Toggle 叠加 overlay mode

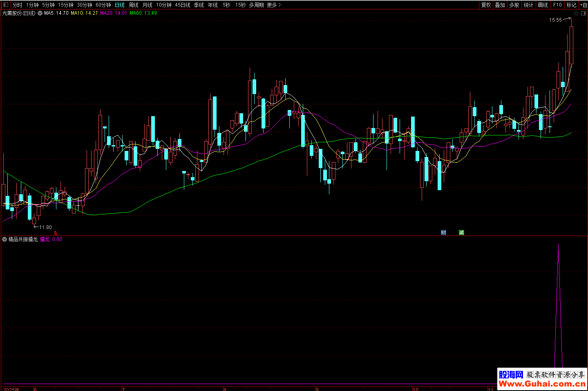coord(500,5)
